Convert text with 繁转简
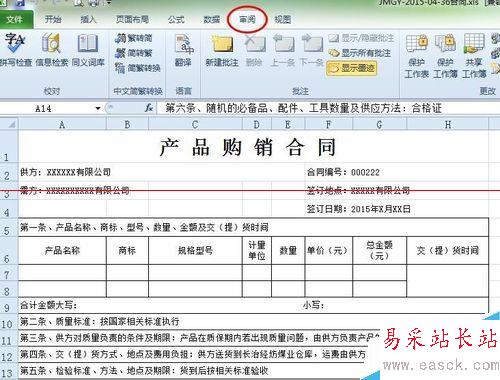The height and width of the screenshot is (380, 500). [134, 38]
